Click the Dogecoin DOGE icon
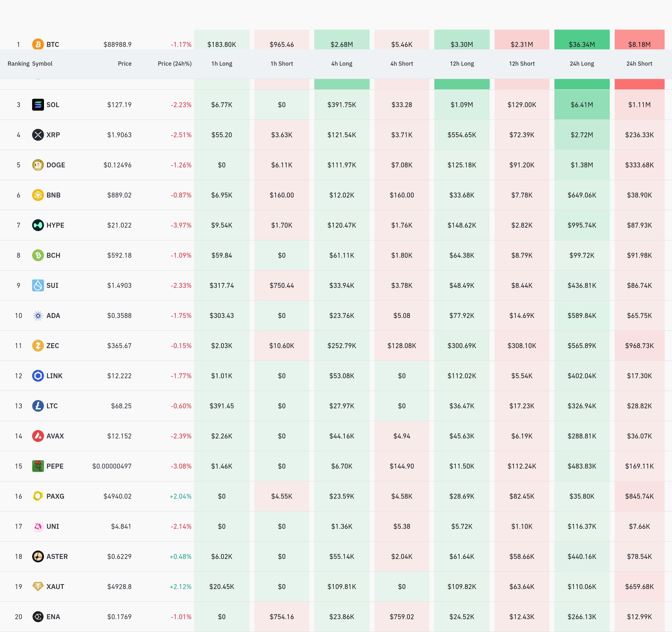This screenshot has height=632, width=672. 38,165
